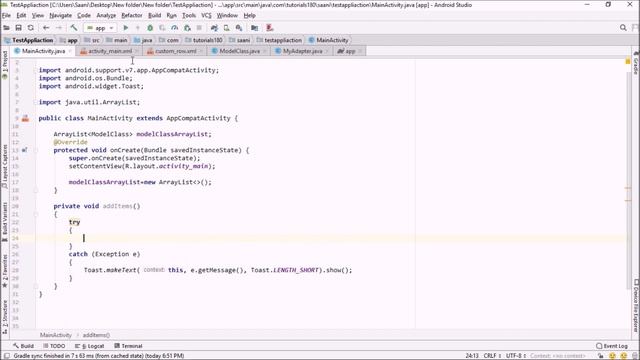Screen dimensions: 640x360
Task: Toggle the Build Variants tool window
Action: pyautogui.click(x=5, y=222)
